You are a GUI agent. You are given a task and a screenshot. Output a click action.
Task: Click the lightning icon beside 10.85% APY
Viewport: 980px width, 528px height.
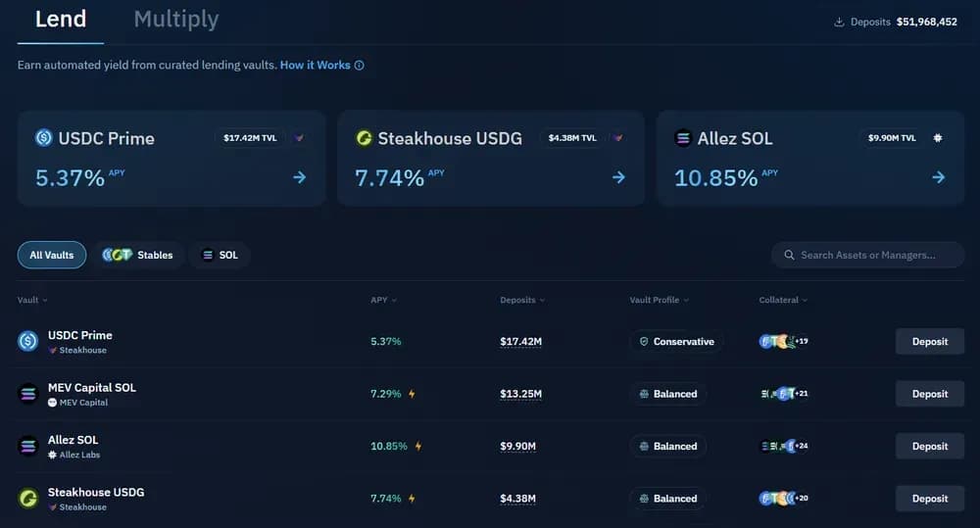click(418, 446)
